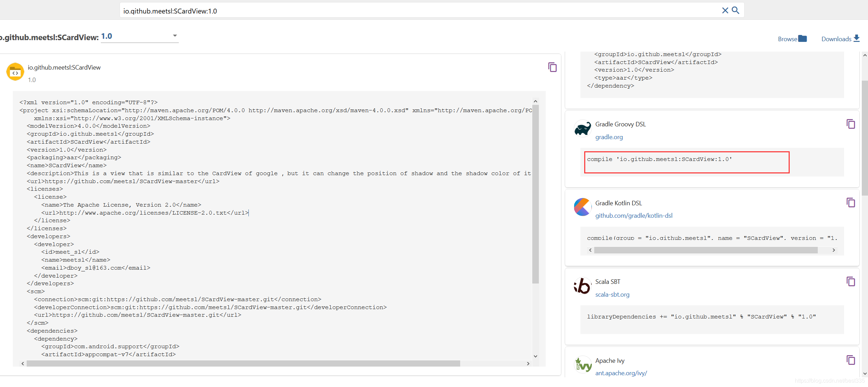Click the scm <connection> line
Screen dimensions: 868x387
177,299
